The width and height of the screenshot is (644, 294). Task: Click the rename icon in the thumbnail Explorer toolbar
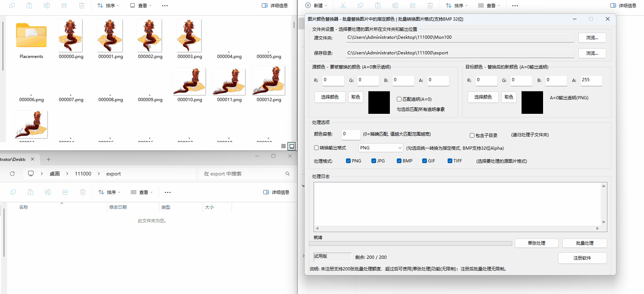(47, 5)
